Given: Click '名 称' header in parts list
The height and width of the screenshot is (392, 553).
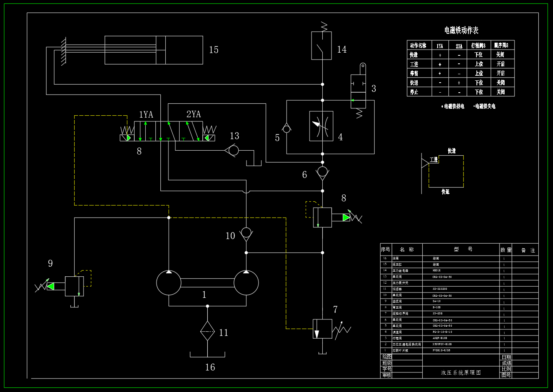Looking at the screenshot, I should tap(407, 249).
